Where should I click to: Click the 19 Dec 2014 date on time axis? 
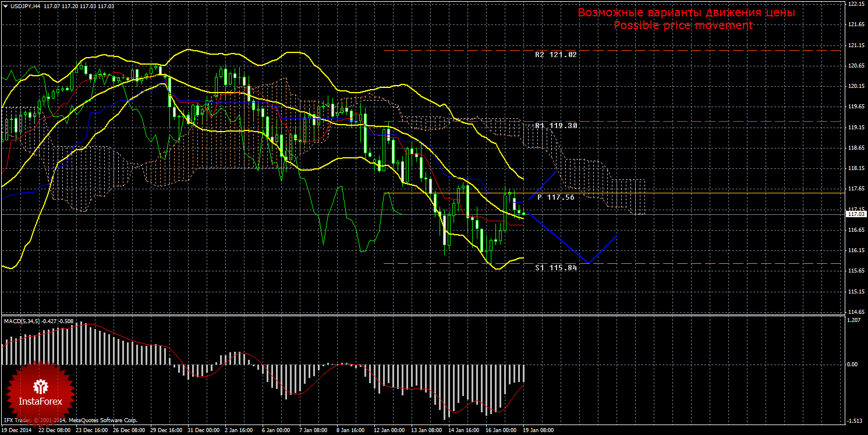tap(17, 430)
